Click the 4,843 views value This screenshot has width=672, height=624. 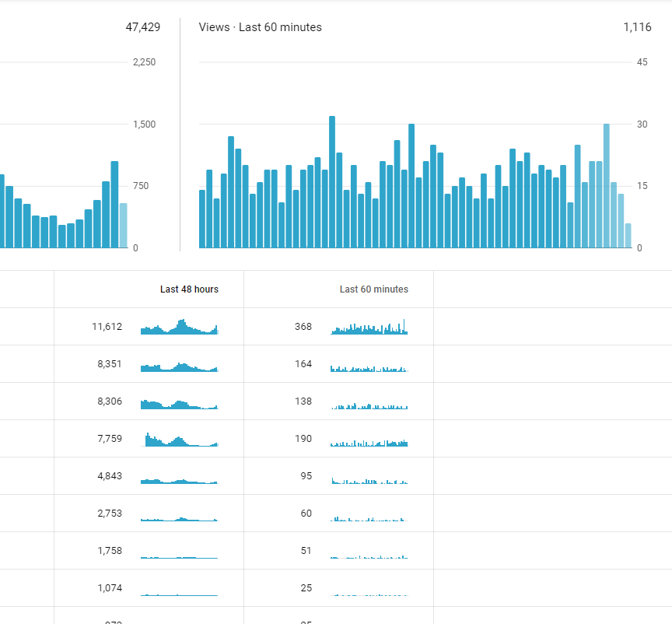[x=110, y=475]
